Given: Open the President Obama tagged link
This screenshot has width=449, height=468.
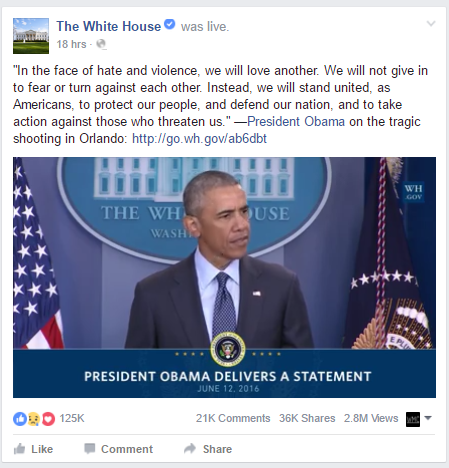Looking at the screenshot, I should [x=296, y=122].
